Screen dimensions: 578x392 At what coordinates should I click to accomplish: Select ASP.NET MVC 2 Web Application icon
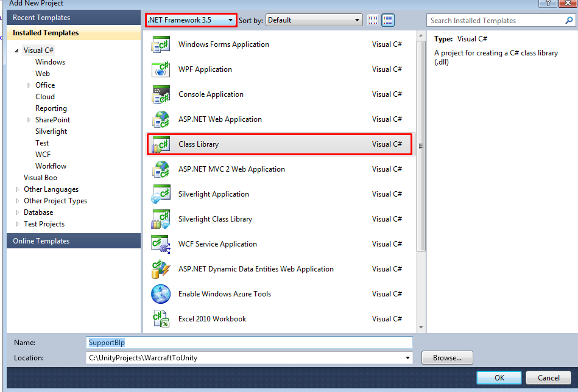click(161, 169)
